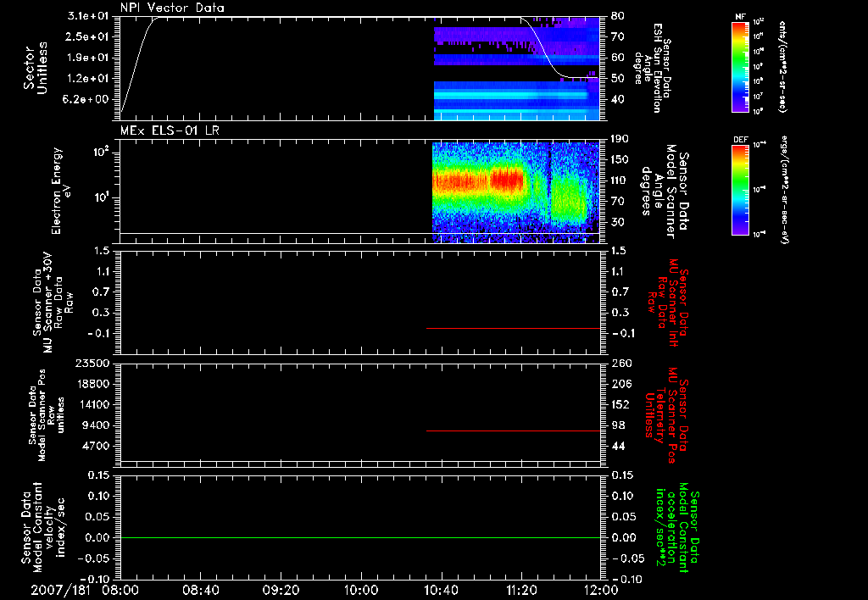Click the '10:40' time axis label
The height and width of the screenshot is (600, 868).
(441, 590)
